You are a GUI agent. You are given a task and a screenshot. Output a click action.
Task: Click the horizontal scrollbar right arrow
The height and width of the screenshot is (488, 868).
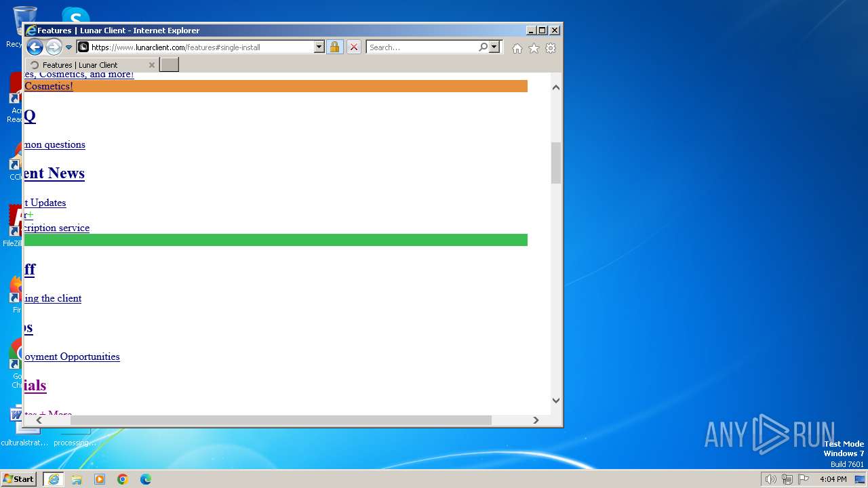tap(536, 420)
